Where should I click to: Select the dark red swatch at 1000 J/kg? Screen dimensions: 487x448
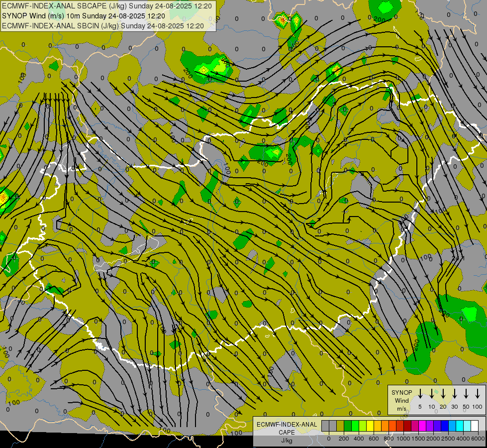[x=408, y=426]
